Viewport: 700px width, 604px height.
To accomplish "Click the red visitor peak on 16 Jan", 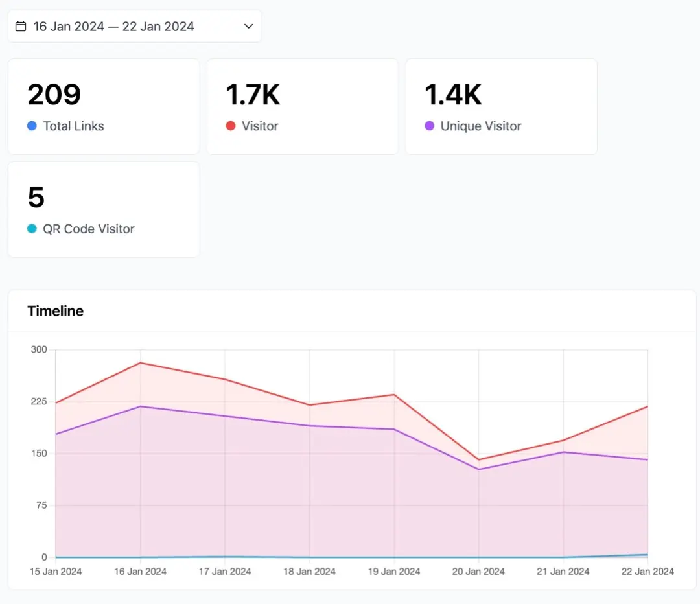I will 141,362.
